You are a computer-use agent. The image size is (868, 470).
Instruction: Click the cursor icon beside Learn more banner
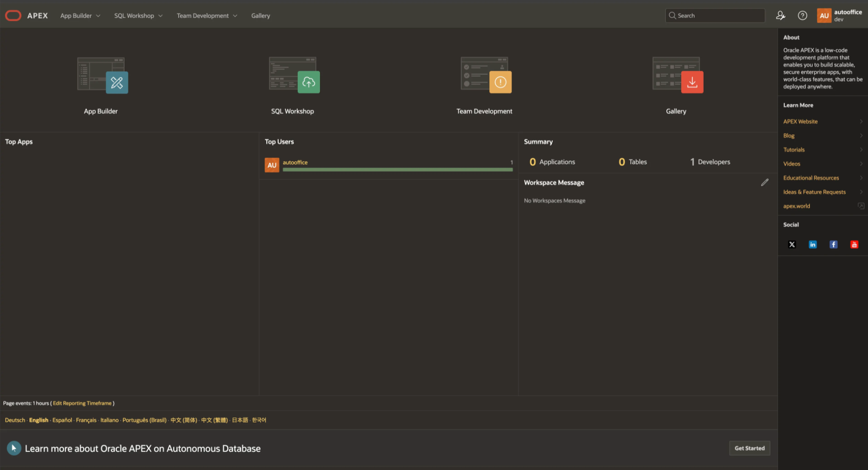click(14, 448)
